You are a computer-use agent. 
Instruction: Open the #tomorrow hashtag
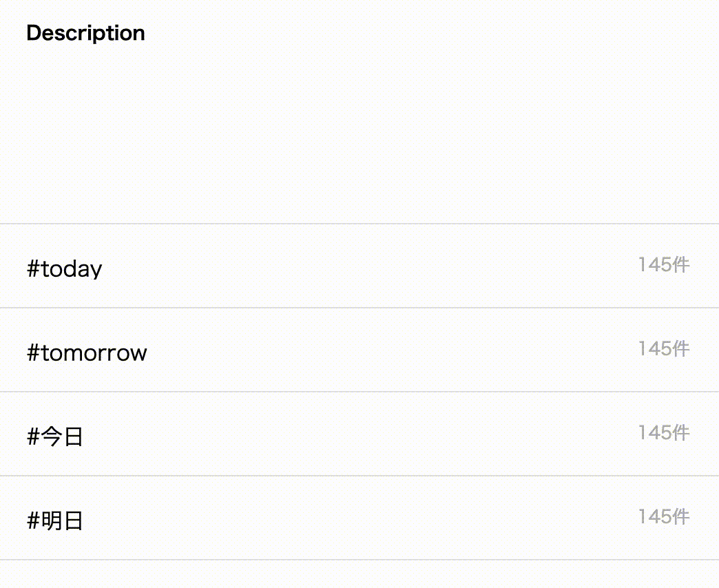(x=87, y=353)
